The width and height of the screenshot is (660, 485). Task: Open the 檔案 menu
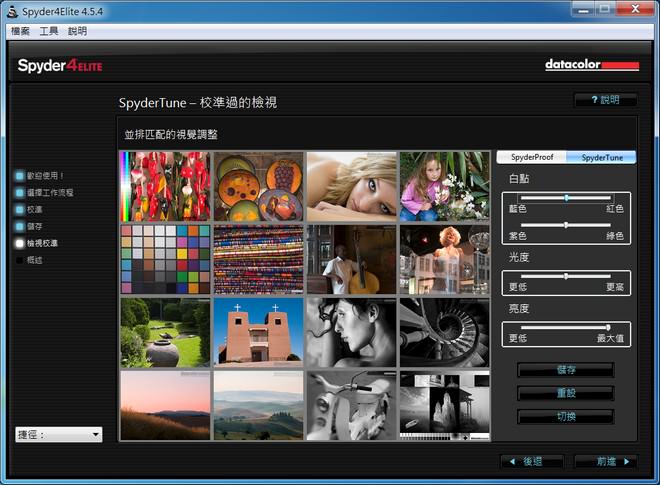click(21, 31)
